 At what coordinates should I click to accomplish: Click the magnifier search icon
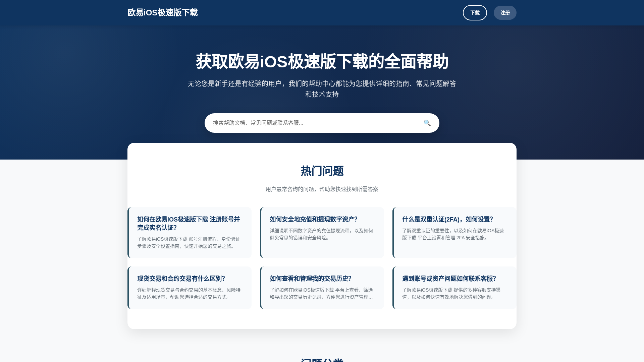[x=427, y=123]
